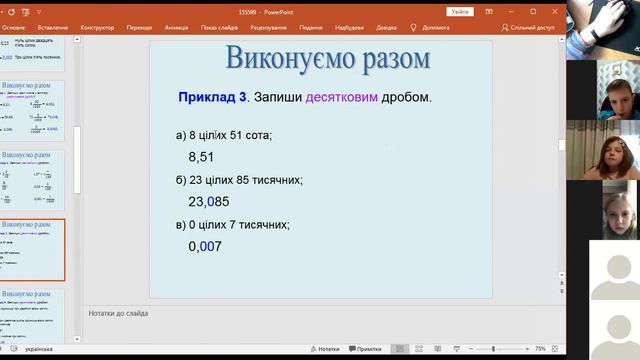This screenshot has width=640, height=360.
Task: Click the українська language indicator
Action: tap(39, 349)
